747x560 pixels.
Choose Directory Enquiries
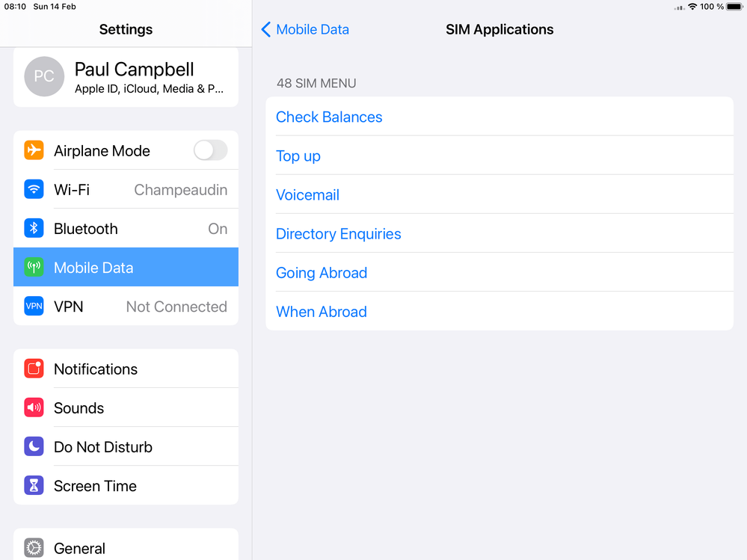tap(338, 233)
